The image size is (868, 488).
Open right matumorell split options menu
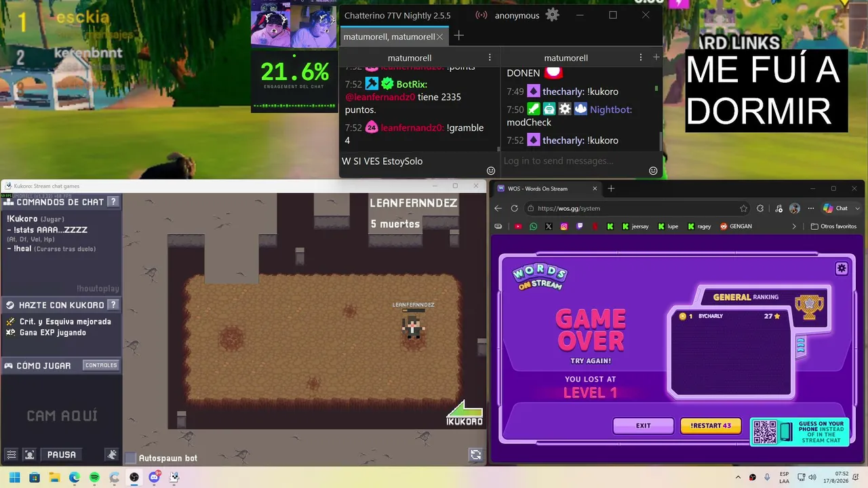[x=641, y=58]
